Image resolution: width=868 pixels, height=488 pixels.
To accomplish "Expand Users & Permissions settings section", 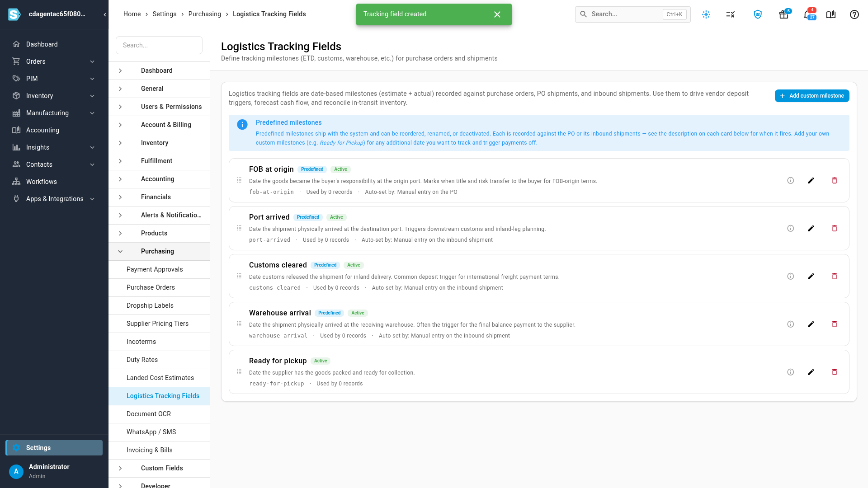I will tap(159, 107).
